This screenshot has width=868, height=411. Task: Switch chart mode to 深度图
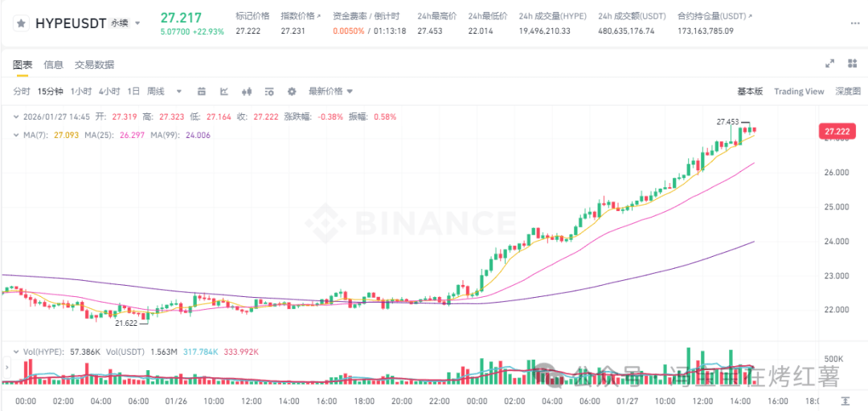coord(848,92)
